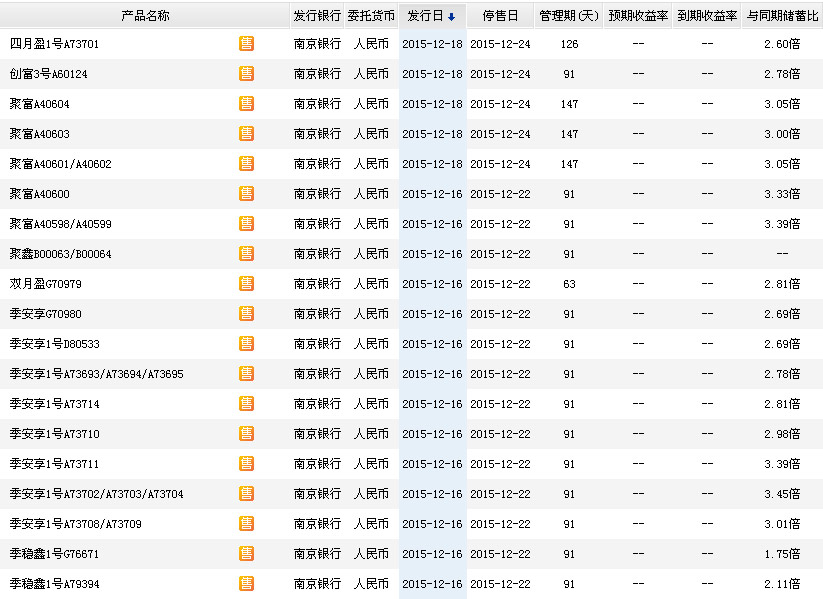Open product 聚富A40598/A40599
Screen dimensions: 823x599
point(60,224)
